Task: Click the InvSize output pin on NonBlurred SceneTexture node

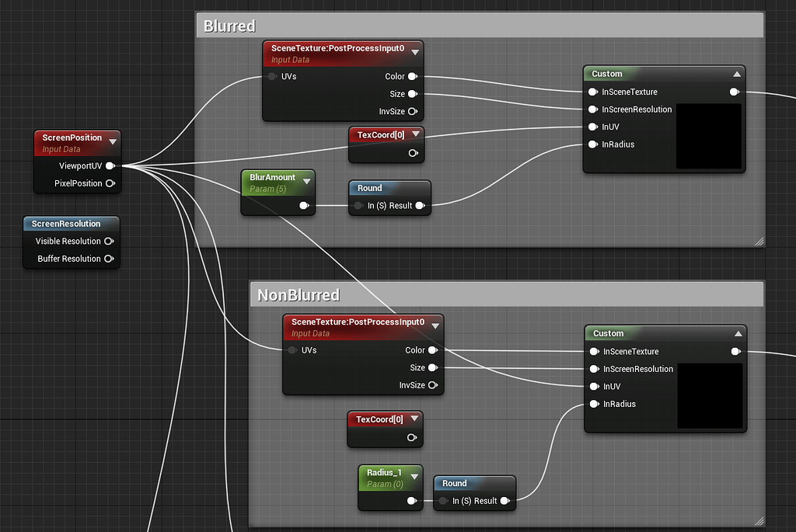Action: (x=433, y=385)
